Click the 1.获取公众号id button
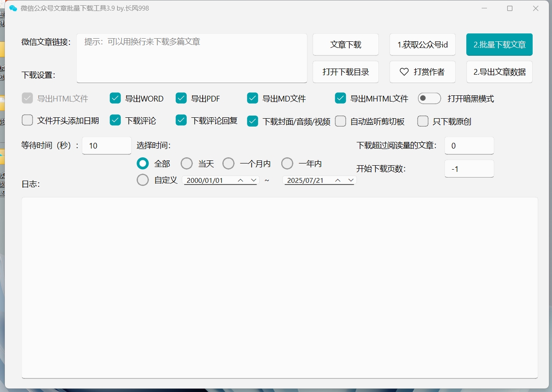This screenshot has height=392, width=552. [x=422, y=44]
